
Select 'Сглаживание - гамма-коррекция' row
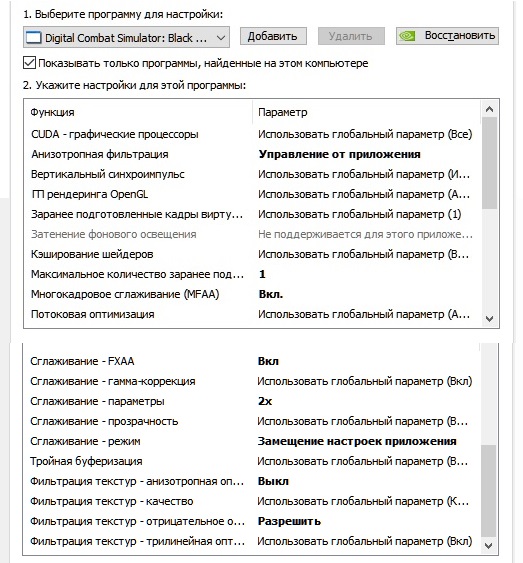(x=252, y=381)
